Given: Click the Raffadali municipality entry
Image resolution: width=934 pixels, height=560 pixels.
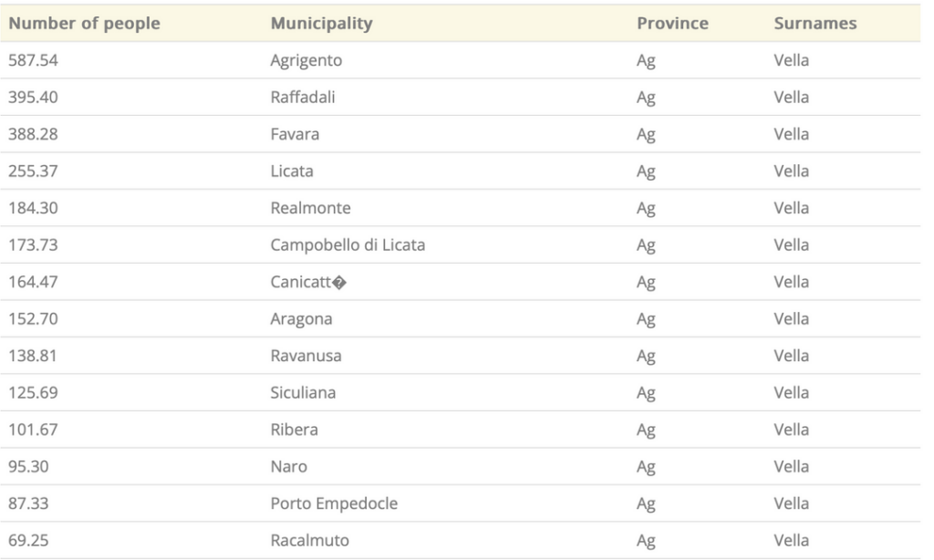Looking at the screenshot, I should click(303, 97).
